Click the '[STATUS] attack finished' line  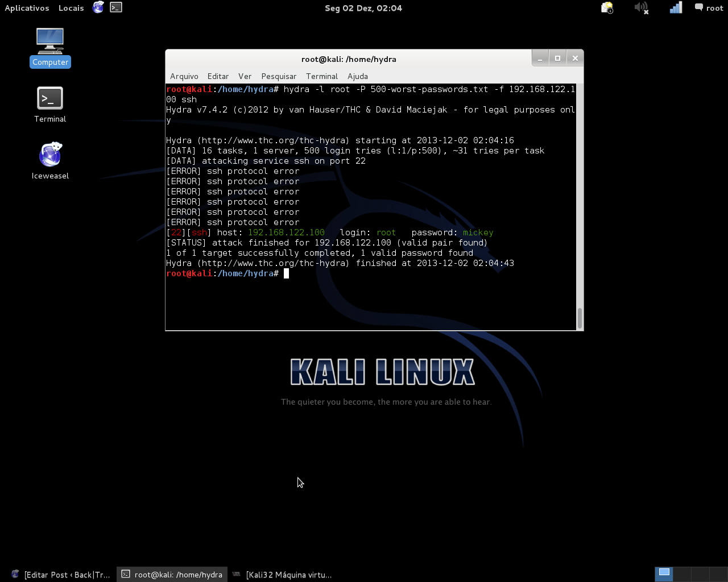point(326,243)
